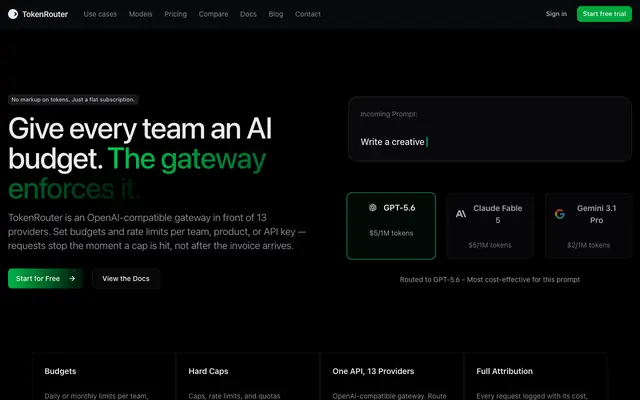Open the Docs nav link

(x=248, y=14)
